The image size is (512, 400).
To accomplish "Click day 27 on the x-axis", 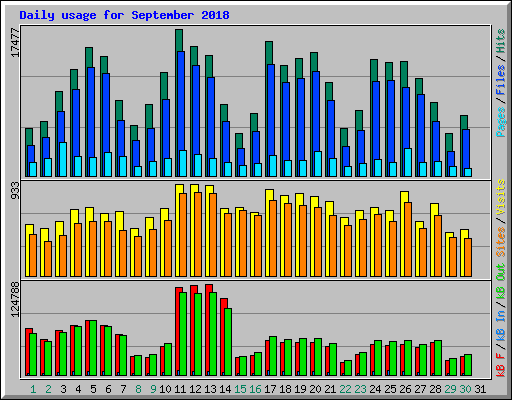I will [420, 389].
